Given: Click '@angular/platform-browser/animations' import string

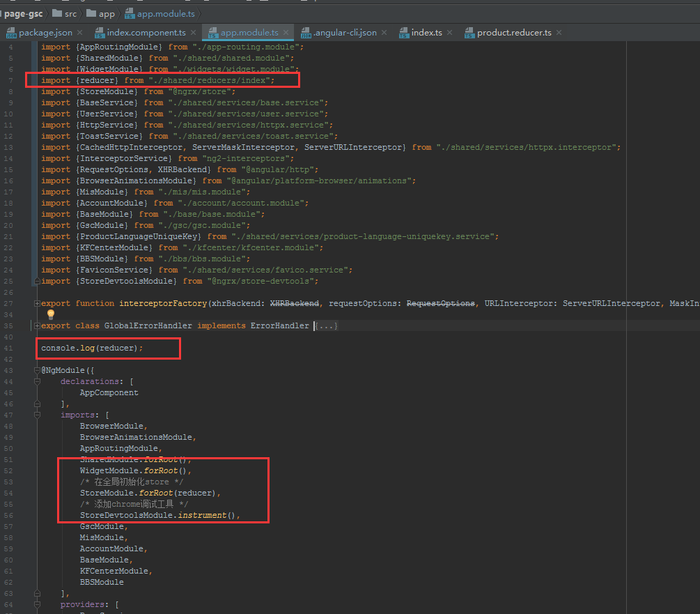Looking at the screenshot, I should [x=319, y=181].
